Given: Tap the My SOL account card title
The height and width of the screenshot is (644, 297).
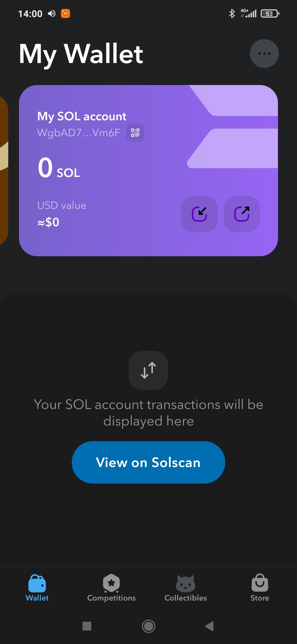Looking at the screenshot, I should pyautogui.click(x=82, y=116).
